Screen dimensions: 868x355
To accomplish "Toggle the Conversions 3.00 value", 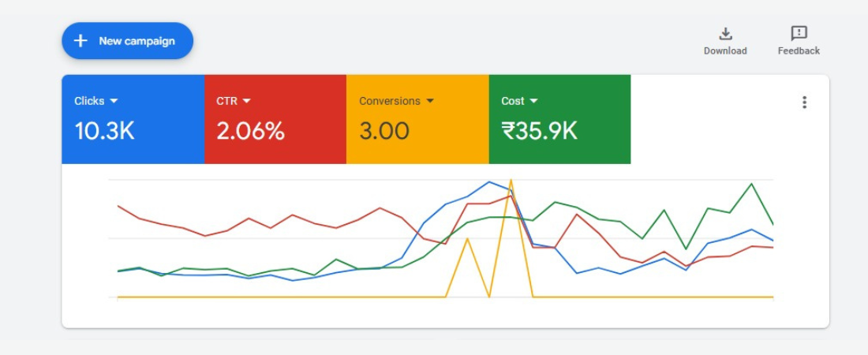I will click(384, 131).
